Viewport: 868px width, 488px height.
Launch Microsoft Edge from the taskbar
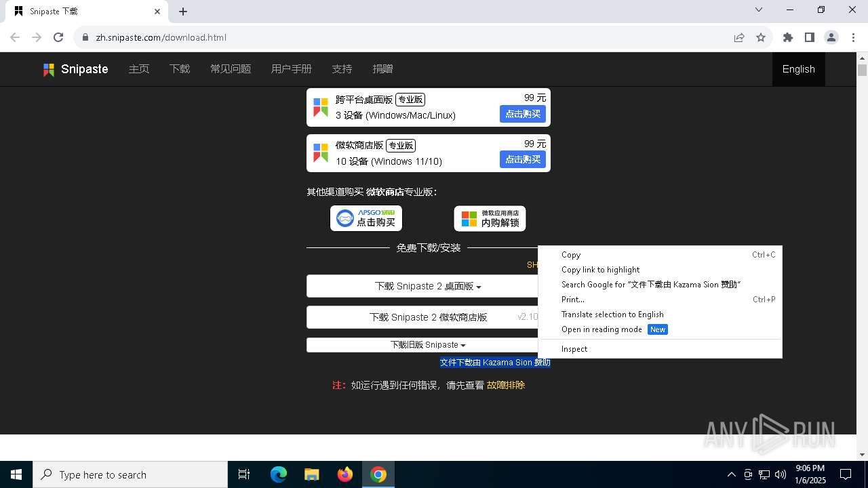pyautogui.click(x=279, y=474)
